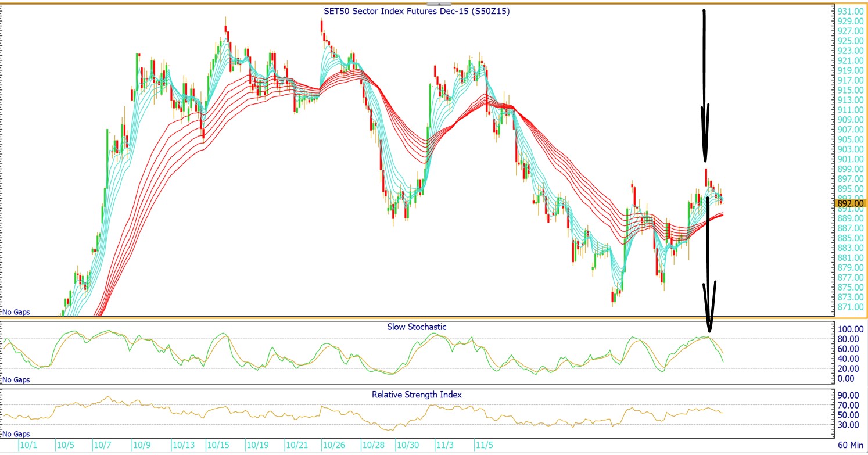This screenshot has height=455, width=868.
Task: Click the 10/21 date label
Action: [x=296, y=445]
